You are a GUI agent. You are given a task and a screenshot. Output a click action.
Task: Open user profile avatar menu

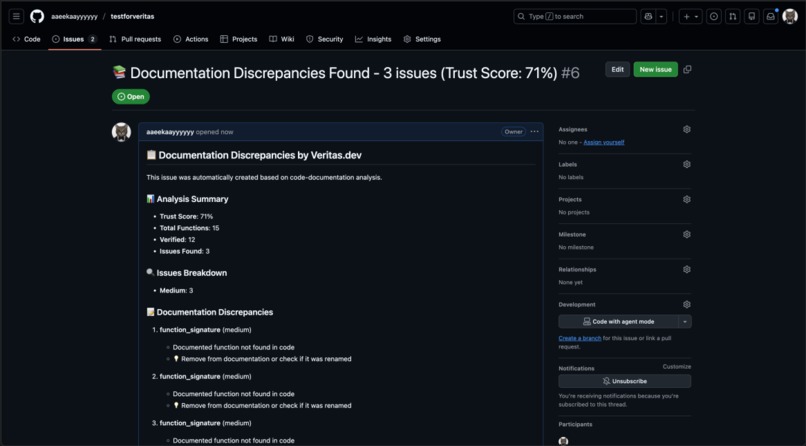coord(790,16)
